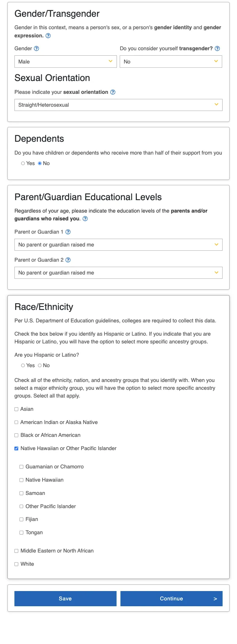Click the Save button
237x644 pixels.
(65, 599)
